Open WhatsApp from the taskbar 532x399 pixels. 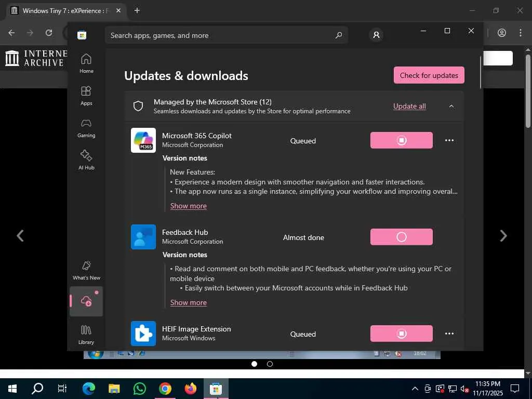click(139, 389)
